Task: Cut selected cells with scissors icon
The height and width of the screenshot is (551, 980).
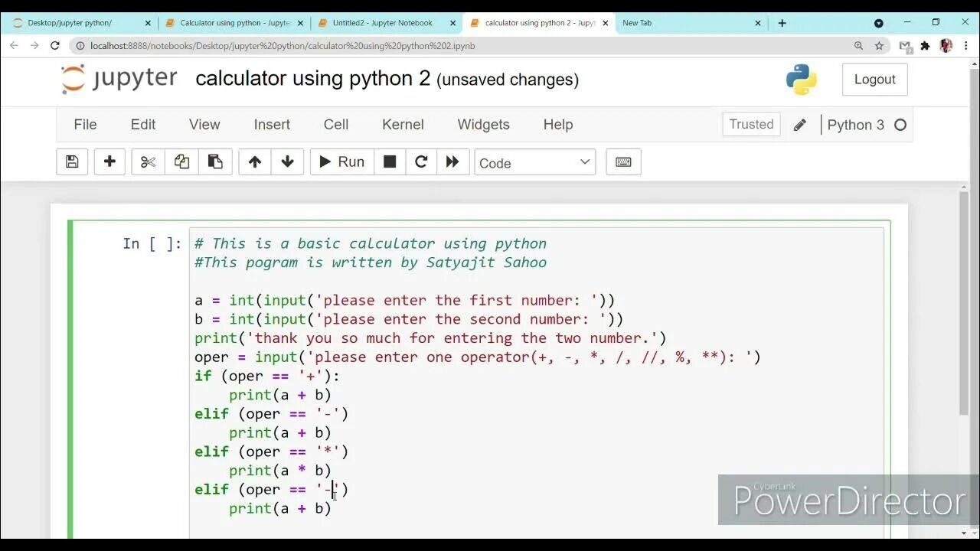Action: coord(148,161)
